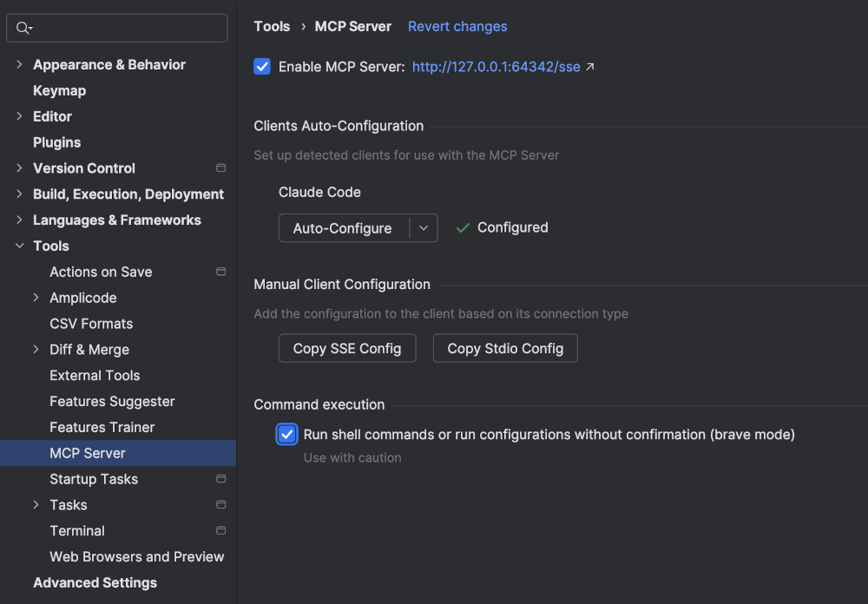Click the settings icon beside Actions on Save
Viewport: 868px width, 604px height.
tap(220, 272)
